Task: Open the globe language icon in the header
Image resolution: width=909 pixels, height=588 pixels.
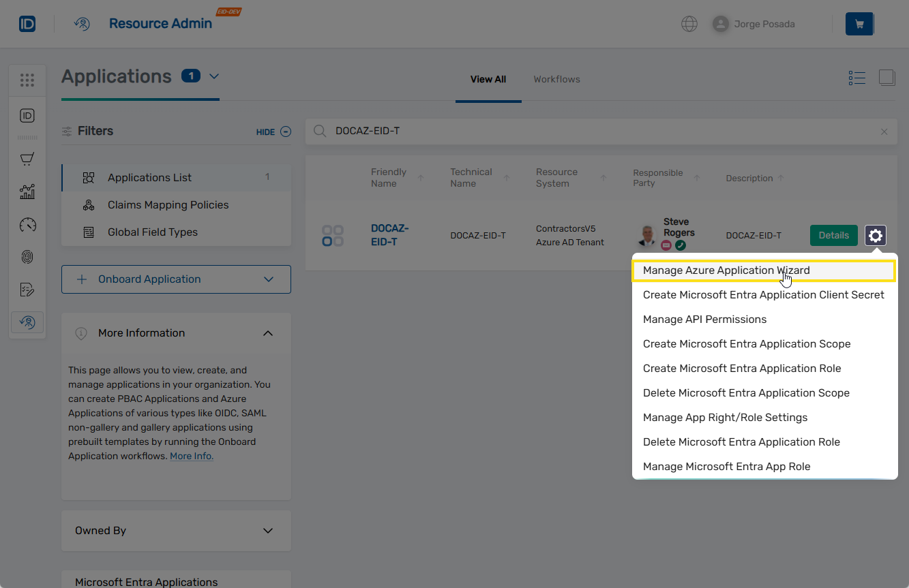Action: coord(689,23)
